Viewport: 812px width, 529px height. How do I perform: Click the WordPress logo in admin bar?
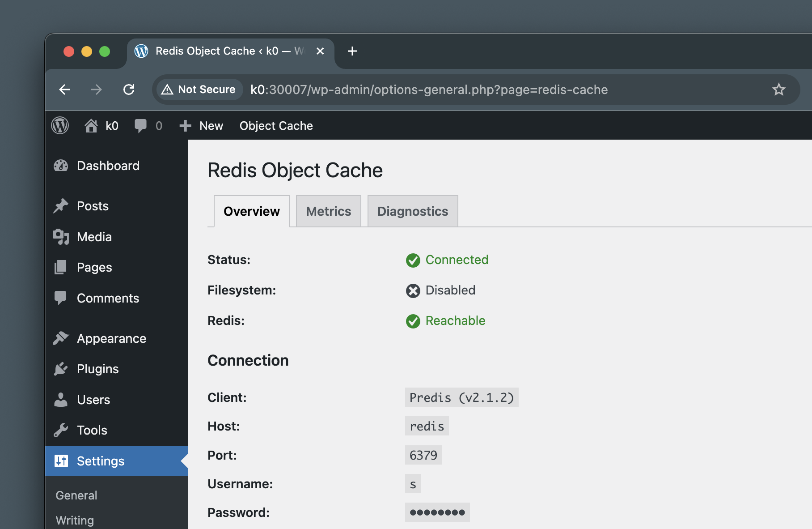pyautogui.click(x=60, y=126)
